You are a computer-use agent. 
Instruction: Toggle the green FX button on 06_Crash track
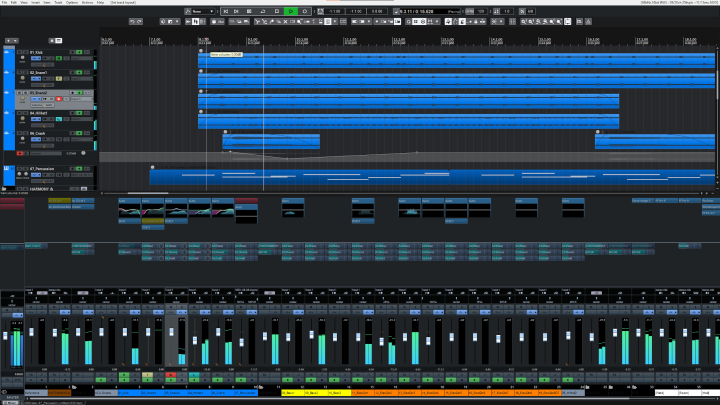pyautogui.click(x=79, y=133)
